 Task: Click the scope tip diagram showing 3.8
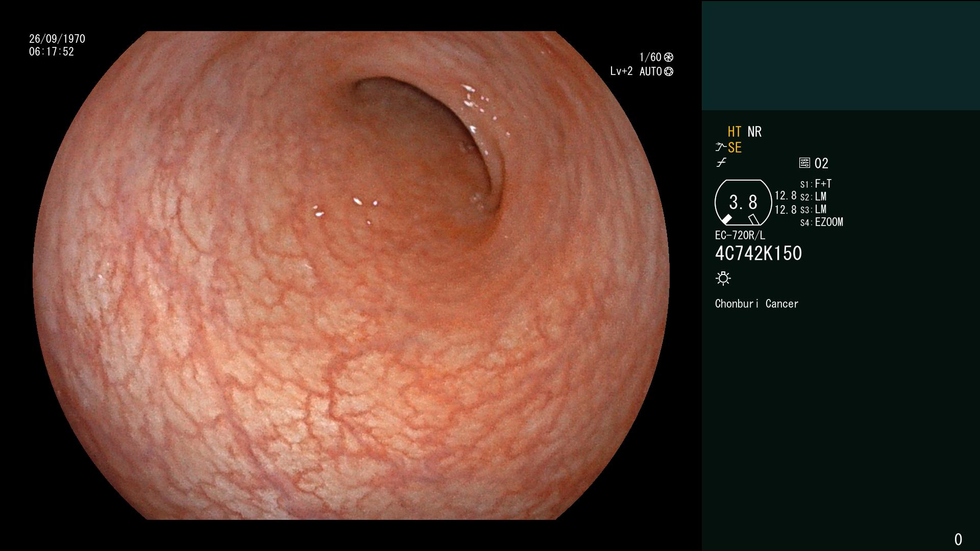click(x=743, y=203)
